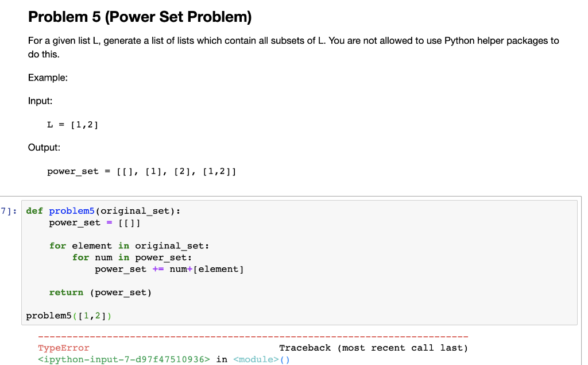
Task: Place cursor on the def problem5 line
Action: pyautogui.click(x=103, y=210)
